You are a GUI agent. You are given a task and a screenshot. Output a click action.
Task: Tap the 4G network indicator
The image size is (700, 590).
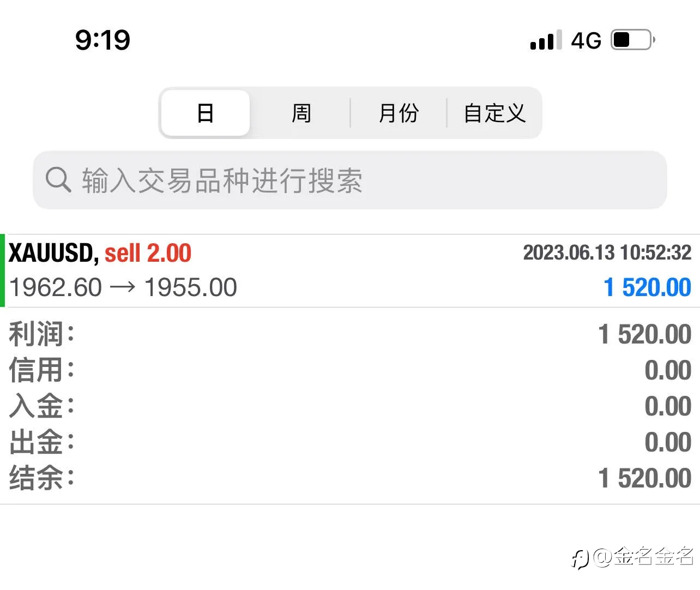coord(586,40)
